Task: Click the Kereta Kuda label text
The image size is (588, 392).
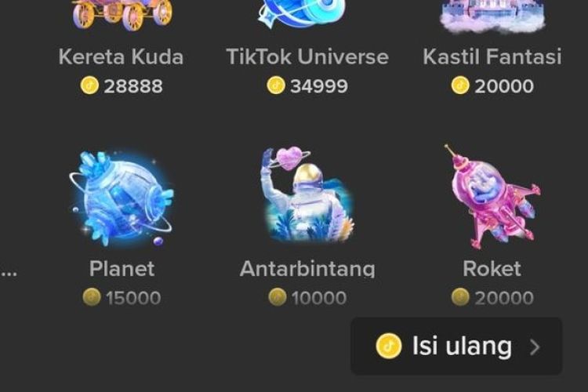Action: click(x=121, y=57)
